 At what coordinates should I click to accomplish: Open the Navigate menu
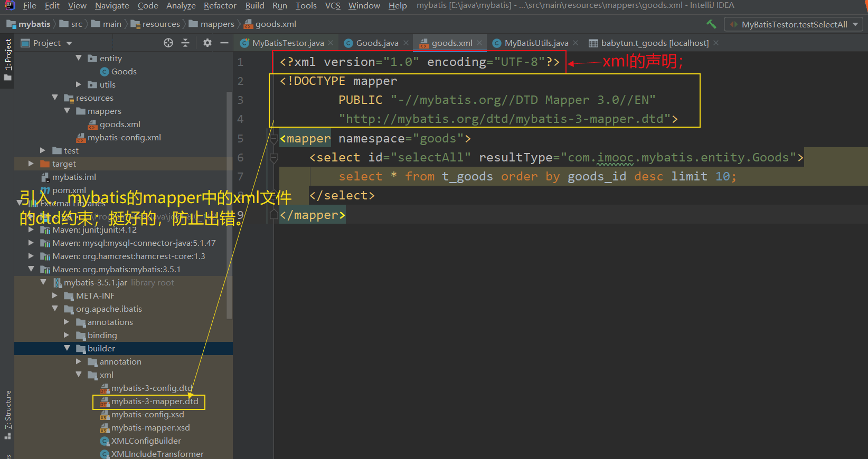(x=112, y=5)
